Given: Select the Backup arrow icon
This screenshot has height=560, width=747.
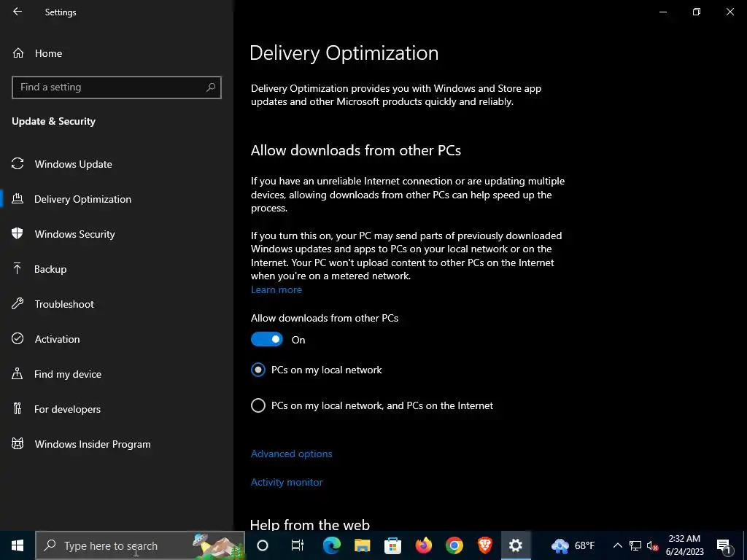Looking at the screenshot, I should [x=18, y=268].
